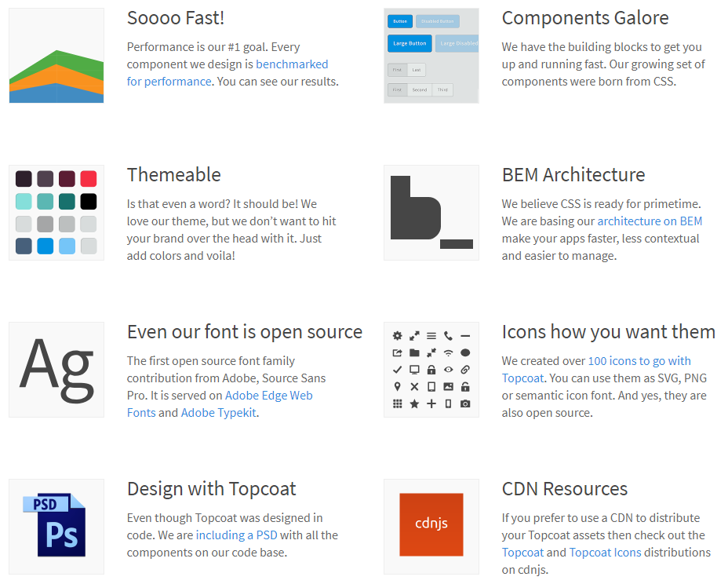The height and width of the screenshot is (584, 728).
Task: Click the orange cdnjs logo tile
Action: [431, 524]
